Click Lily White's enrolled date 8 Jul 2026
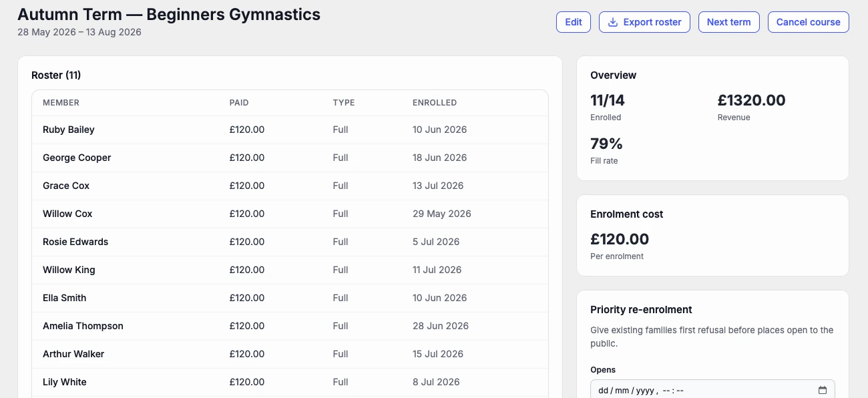 tap(436, 382)
